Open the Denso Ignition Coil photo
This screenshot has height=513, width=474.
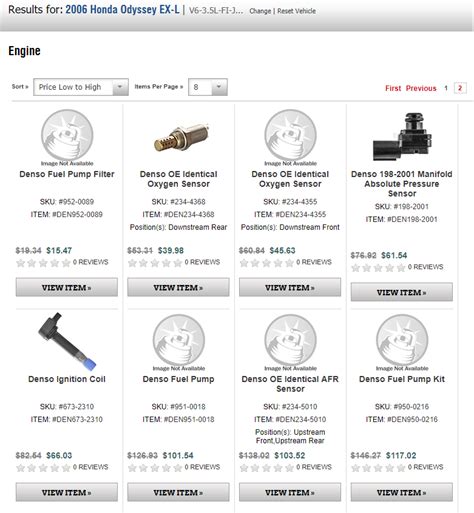pyautogui.click(x=67, y=341)
